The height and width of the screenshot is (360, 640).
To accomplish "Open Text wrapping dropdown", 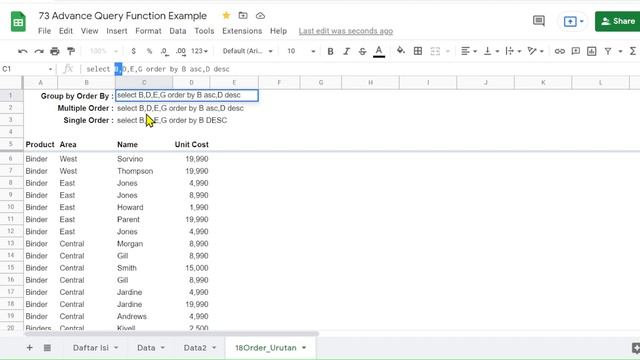I will coord(513,51).
